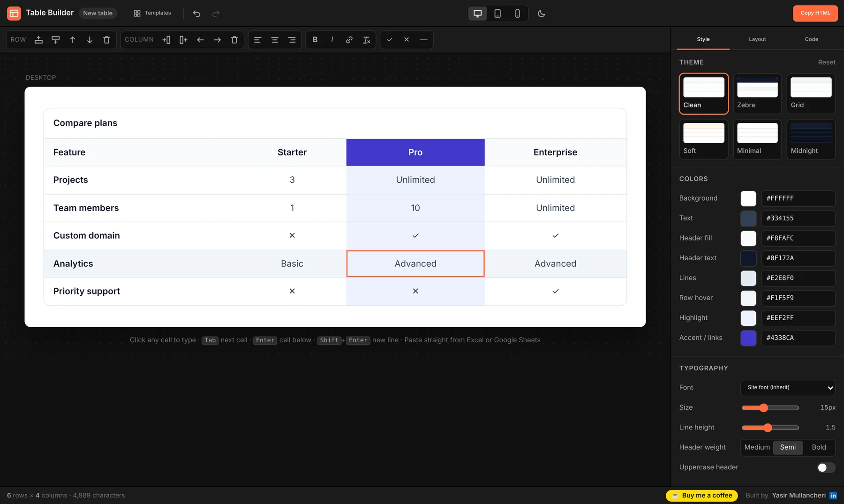
Task: Insert a column to the right
Action: (x=183, y=40)
